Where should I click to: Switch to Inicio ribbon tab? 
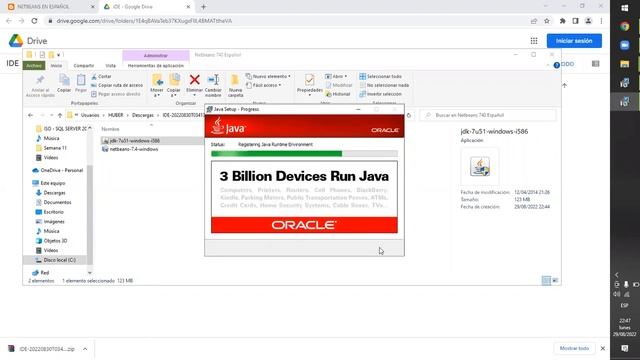56,66
